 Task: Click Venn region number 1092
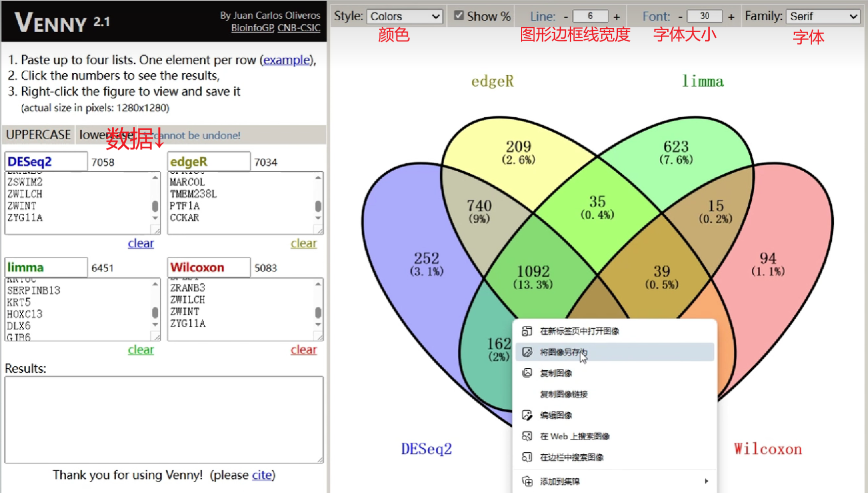tap(533, 271)
